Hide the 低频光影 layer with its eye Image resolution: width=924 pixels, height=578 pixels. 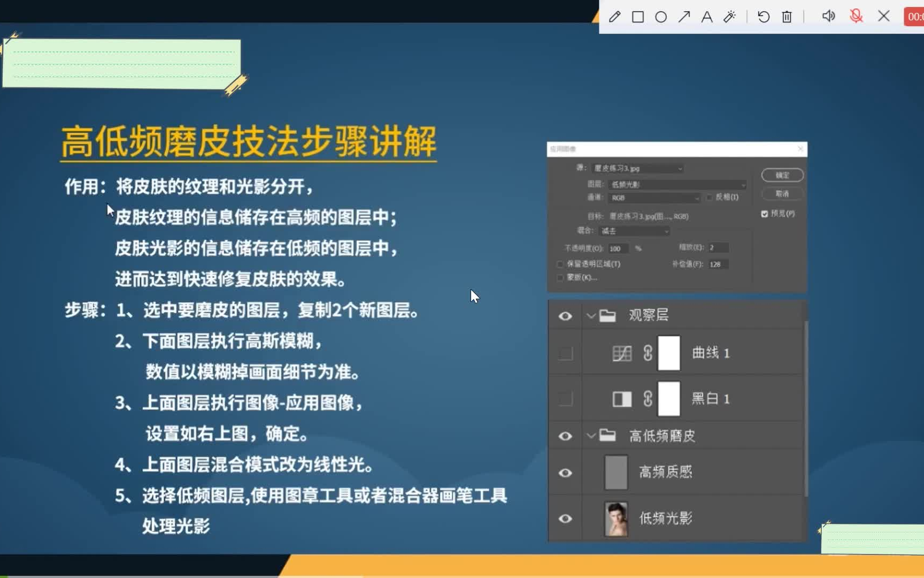[x=565, y=519]
